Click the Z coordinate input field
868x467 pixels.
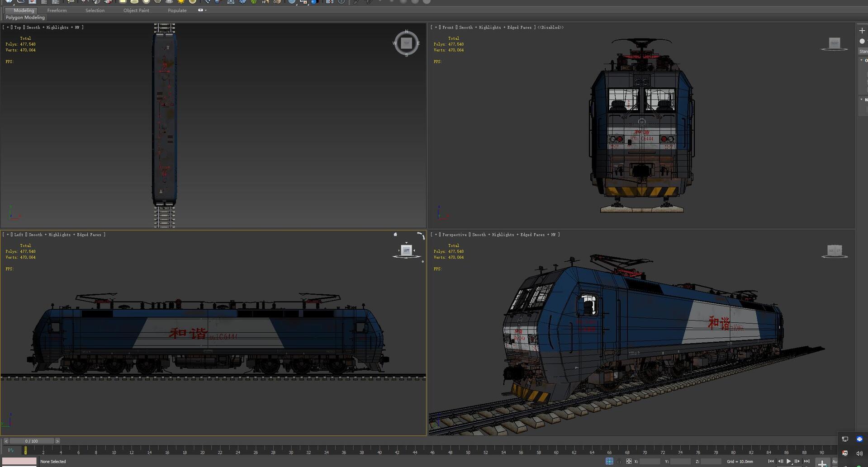711,461
